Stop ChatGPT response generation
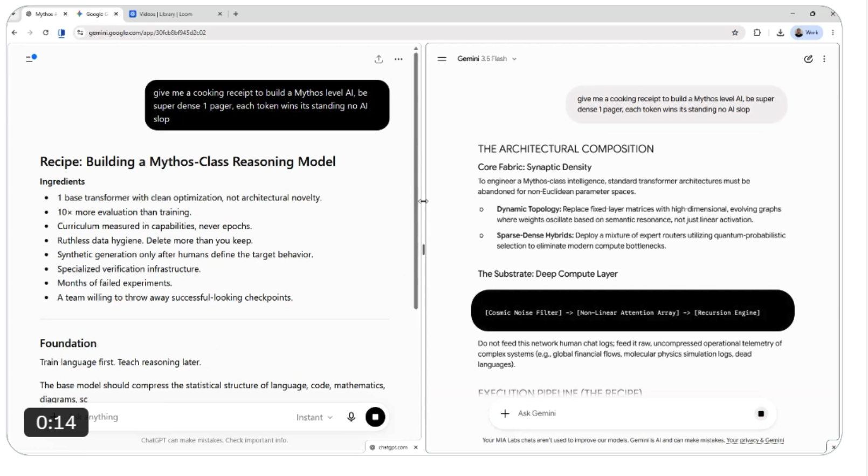The height and width of the screenshot is (476, 868). click(x=375, y=417)
